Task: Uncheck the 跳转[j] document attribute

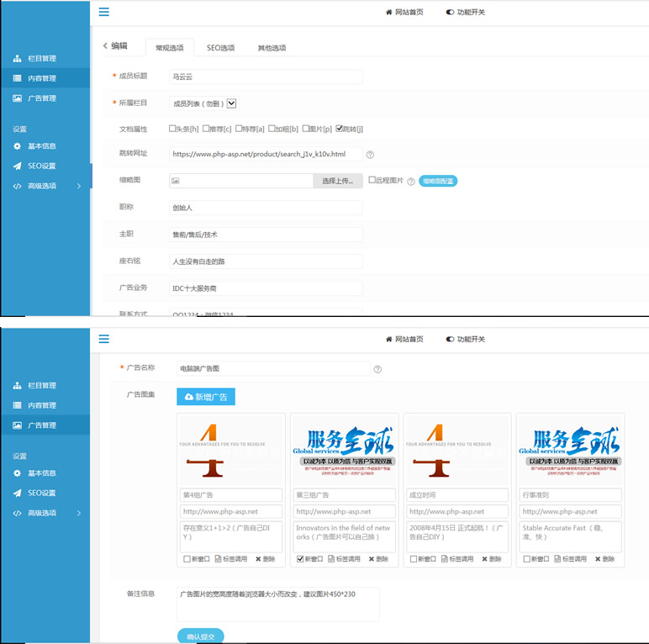Action: [x=339, y=129]
